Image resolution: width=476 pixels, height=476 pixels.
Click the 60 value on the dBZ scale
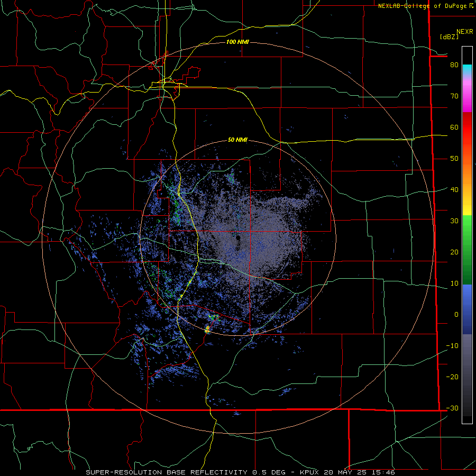454,127
